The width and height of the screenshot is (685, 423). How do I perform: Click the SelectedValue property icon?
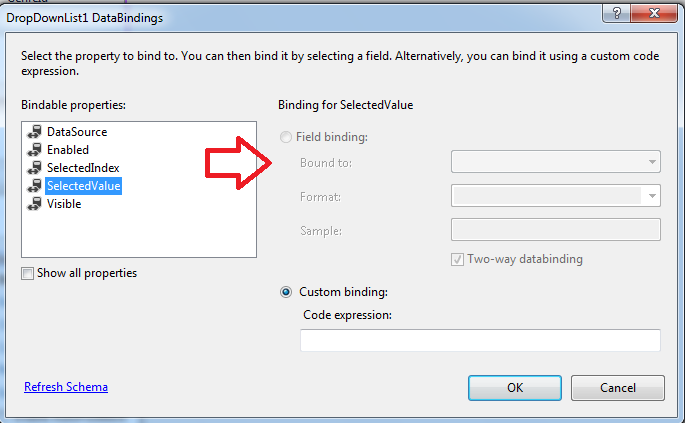click(36, 186)
